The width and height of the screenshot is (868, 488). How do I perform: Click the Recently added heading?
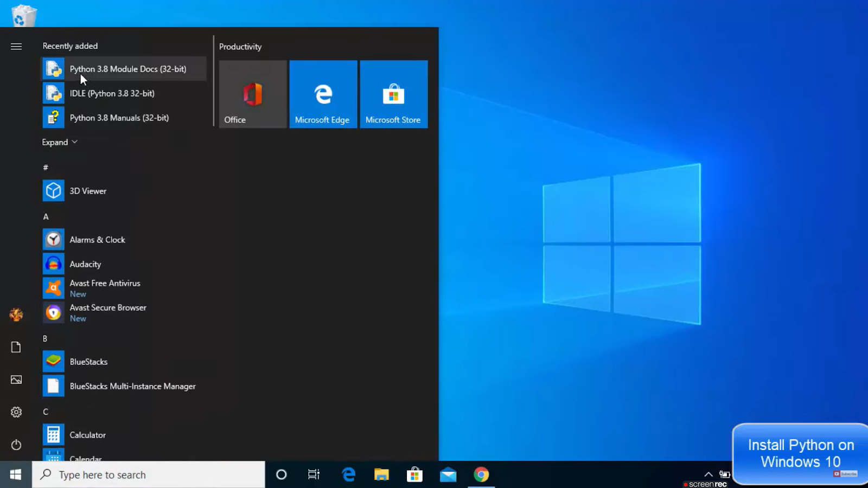(70, 46)
